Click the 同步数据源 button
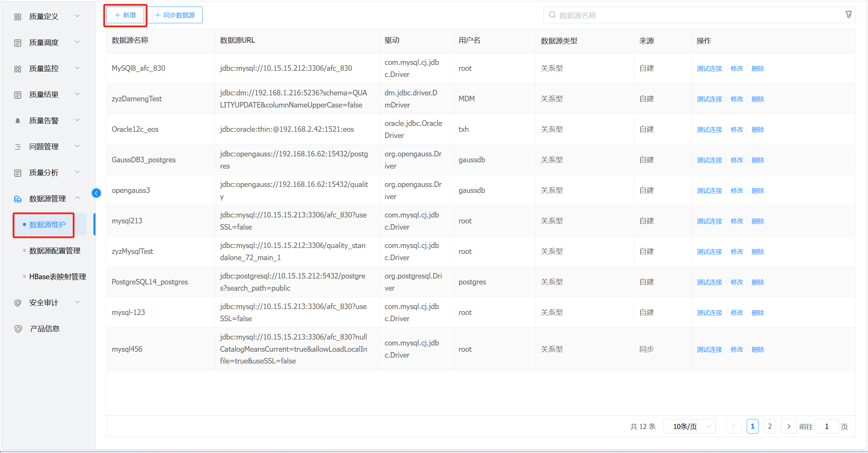868x453 pixels. point(175,15)
